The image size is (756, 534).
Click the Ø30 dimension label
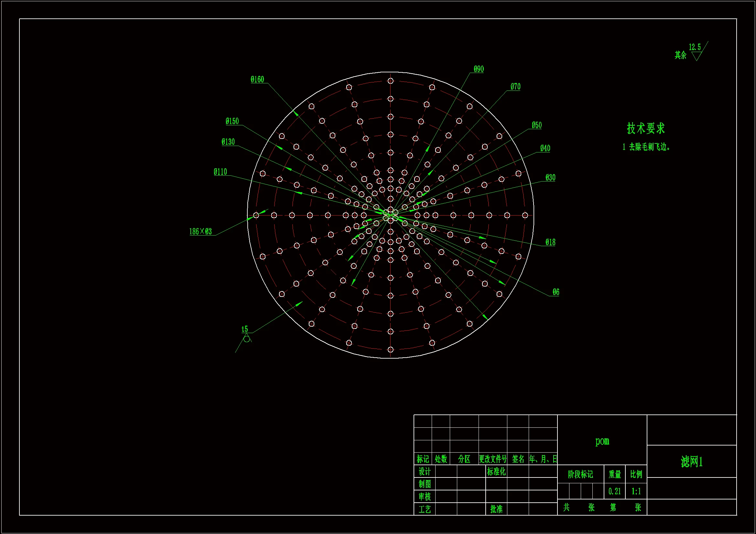550,178
